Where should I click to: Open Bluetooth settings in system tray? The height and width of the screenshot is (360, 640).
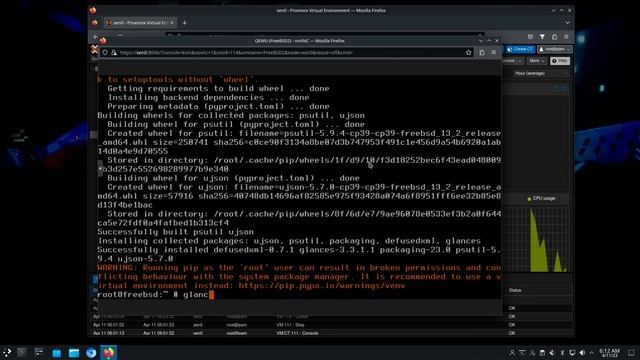pyautogui.click(x=562, y=353)
